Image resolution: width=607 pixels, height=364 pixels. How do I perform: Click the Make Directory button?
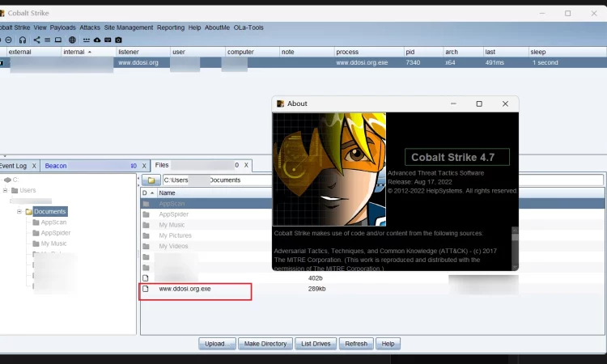[265, 344]
